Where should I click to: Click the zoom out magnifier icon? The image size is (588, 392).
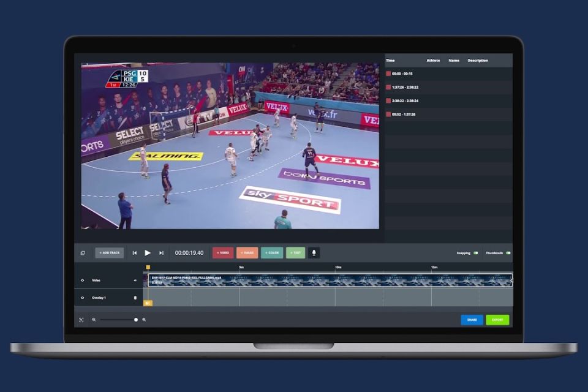[94, 320]
